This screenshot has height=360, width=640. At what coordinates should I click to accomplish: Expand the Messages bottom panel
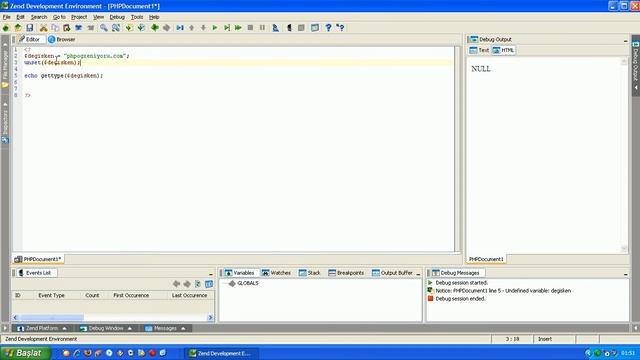click(165, 328)
